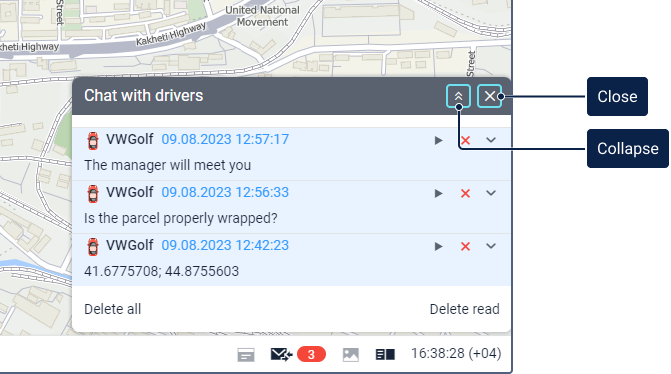Play the 12:42:23 VWGolf message
This screenshot has width=671, height=374.
click(x=438, y=246)
